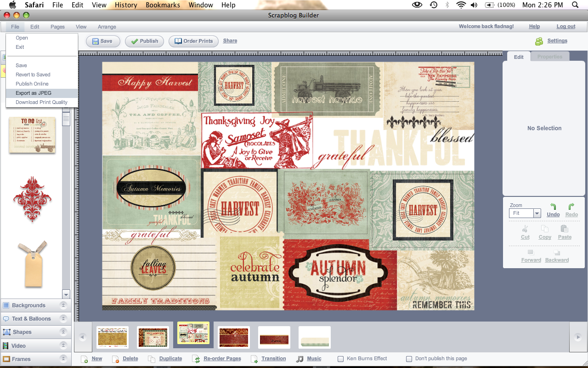Click the Time Machine icon in the menu bar
This screenshot has height=368, width=588.
pos(433,5)
